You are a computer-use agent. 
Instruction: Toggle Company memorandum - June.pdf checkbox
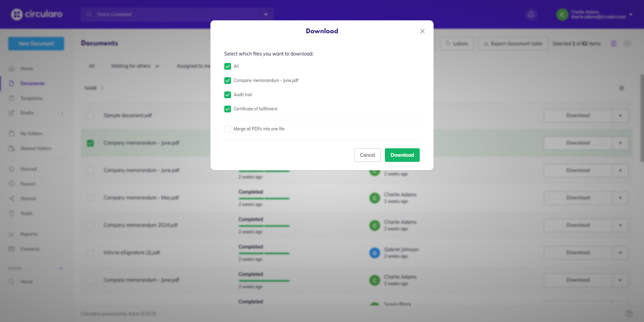coord(228,81)
